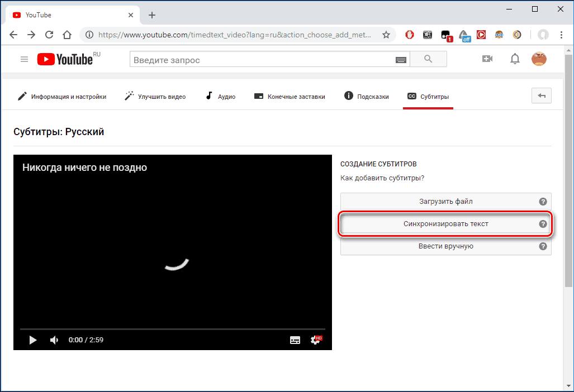Open help tooltip next to Ввести вручную
574x392 pixels.
click(x=542, y=246)
